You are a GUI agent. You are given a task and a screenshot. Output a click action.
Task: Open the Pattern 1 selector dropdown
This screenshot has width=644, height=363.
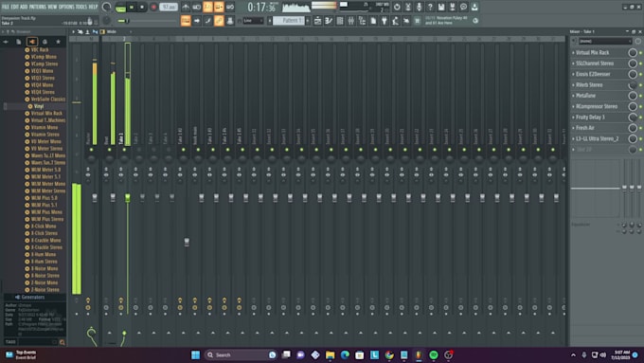click(289, 21)
